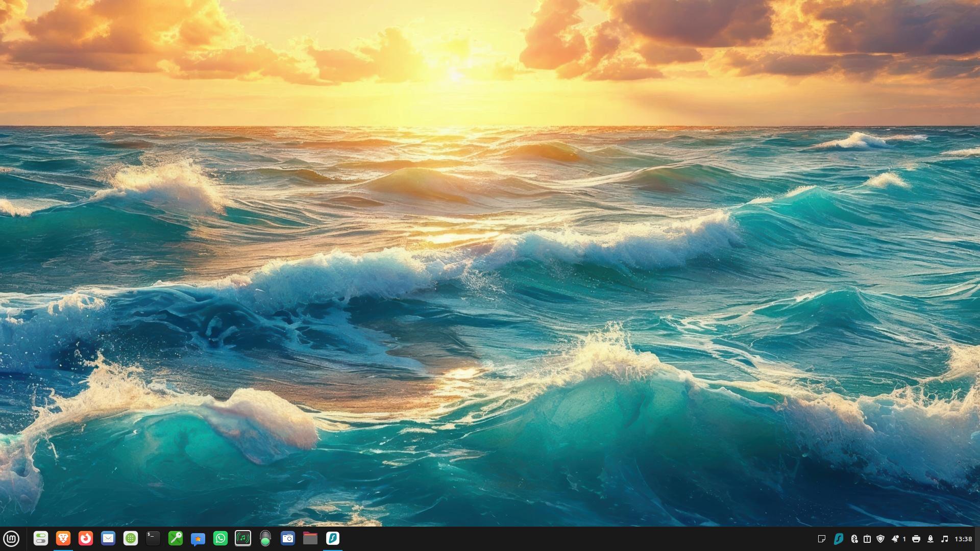This screenshot has width=980, height=551.
Task: Open the printer tray applet
Action: [x=916, y=539]
